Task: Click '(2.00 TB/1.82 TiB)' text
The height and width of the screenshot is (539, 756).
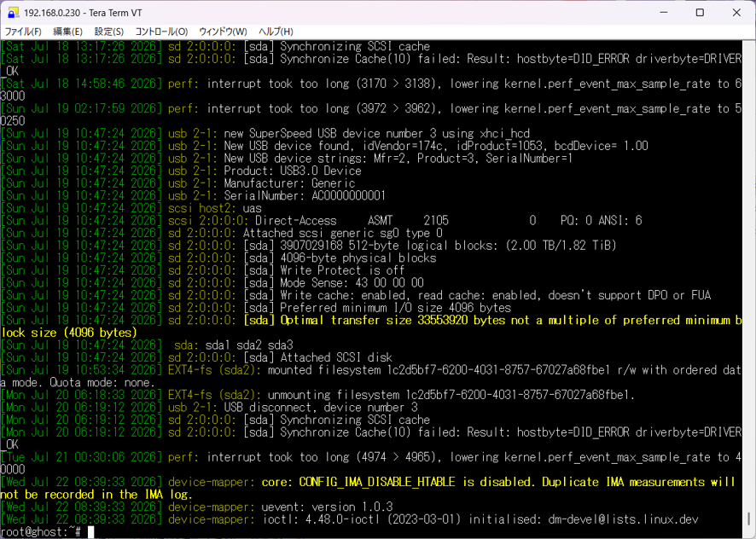Action: (x=561, y=246)
